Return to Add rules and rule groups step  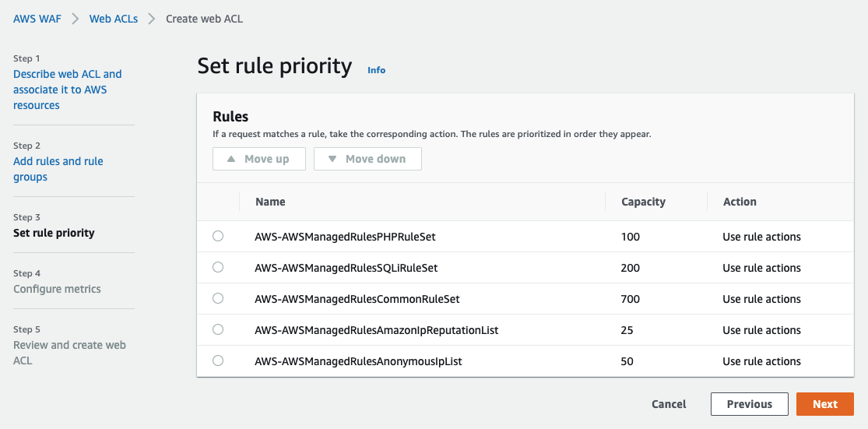click(x=58, y=169)
